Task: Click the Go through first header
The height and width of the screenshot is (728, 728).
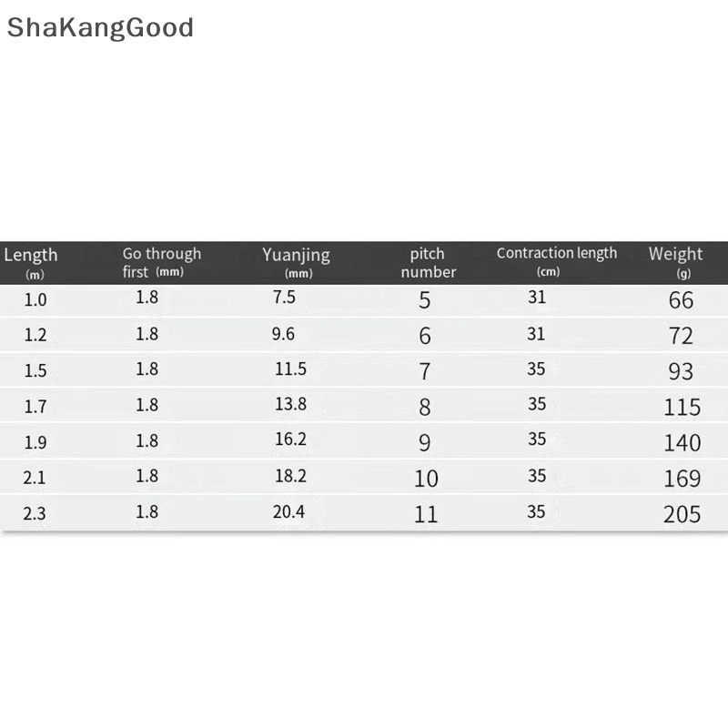Action: (x=161, y=262)
